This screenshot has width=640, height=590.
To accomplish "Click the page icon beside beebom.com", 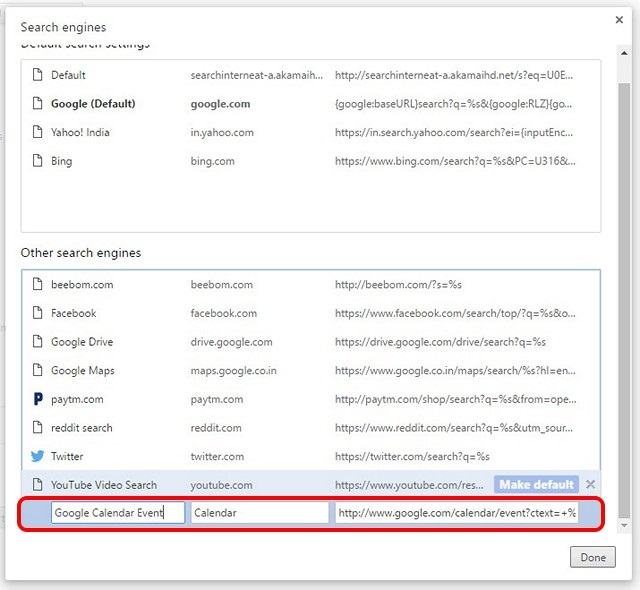I will pos(38,284).
